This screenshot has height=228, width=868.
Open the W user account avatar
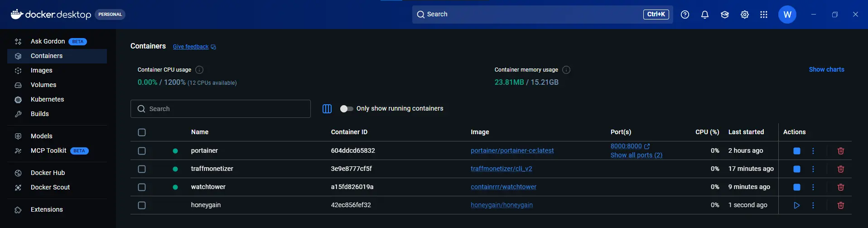point(787,15)
